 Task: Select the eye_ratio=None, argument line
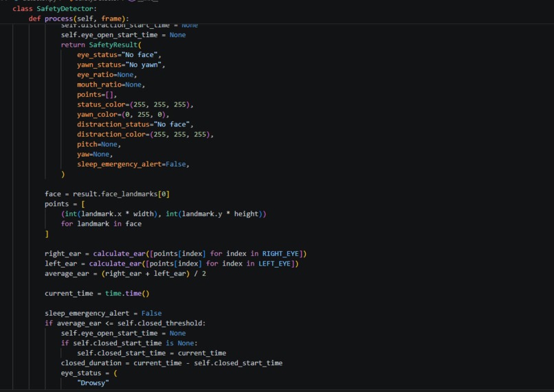(x=107, y=74)
